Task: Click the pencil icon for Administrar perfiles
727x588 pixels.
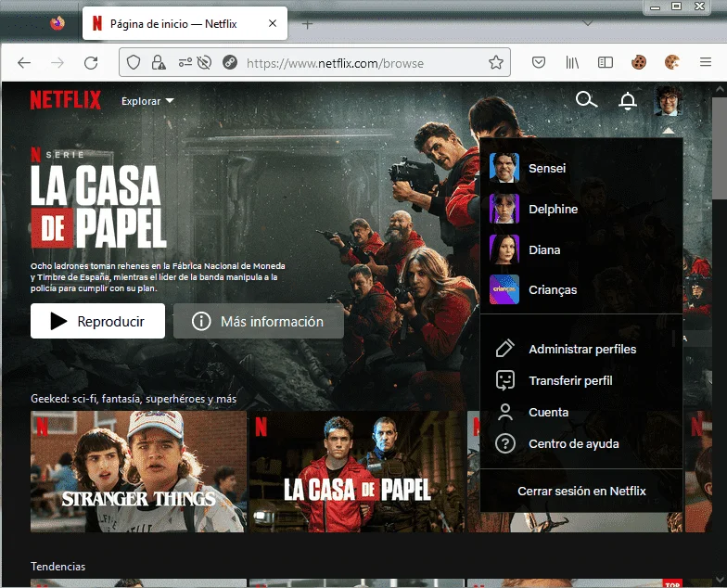Action: tap(504, 349)
